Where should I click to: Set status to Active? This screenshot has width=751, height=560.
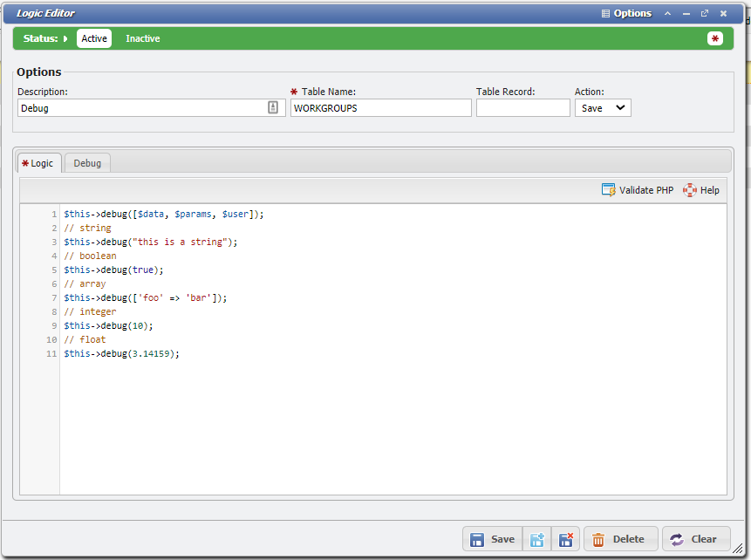[x=94, y=38]
